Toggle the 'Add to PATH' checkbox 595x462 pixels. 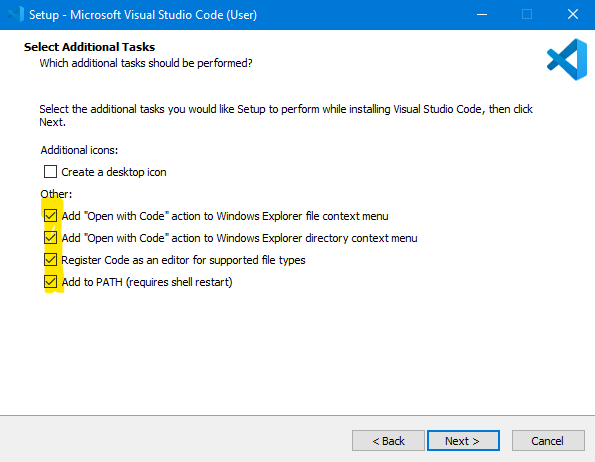coord(50,281)
